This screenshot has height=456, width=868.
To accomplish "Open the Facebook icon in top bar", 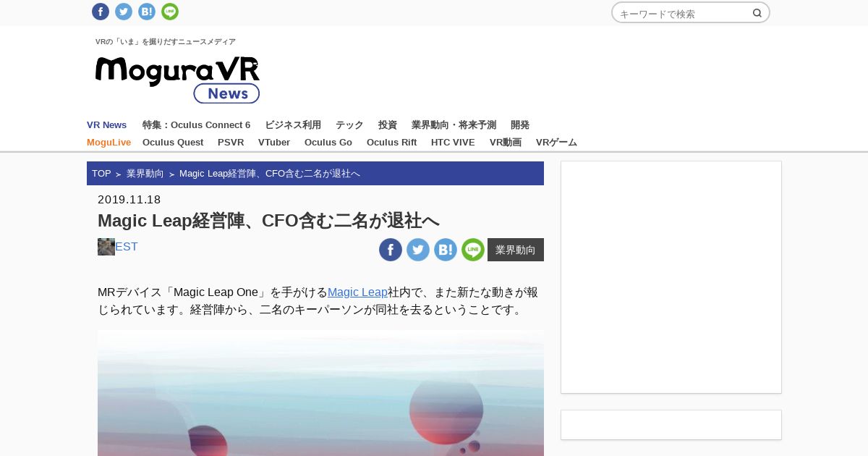I will tap(101, 12).
